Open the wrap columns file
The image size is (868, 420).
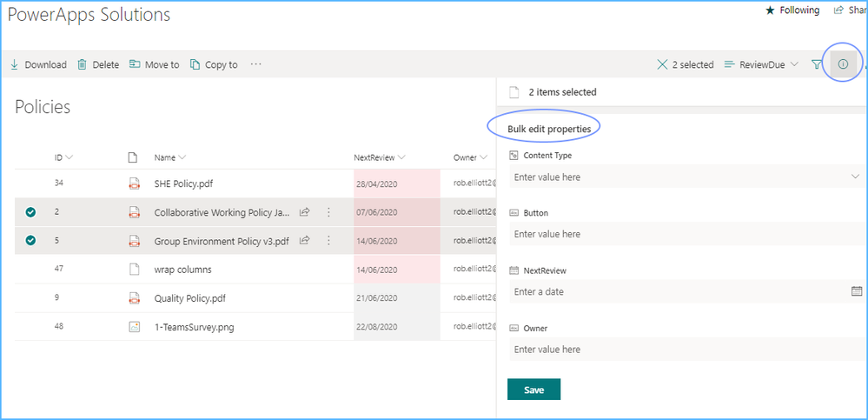182,270
